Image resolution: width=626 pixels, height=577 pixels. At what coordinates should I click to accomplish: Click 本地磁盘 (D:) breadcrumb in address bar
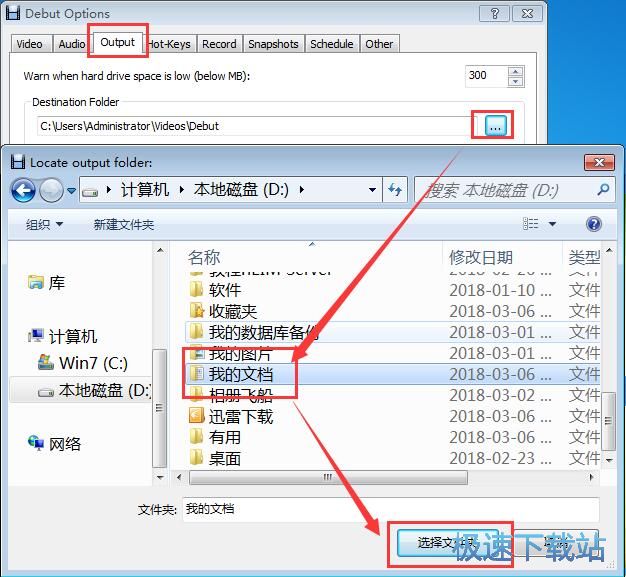click(241, 190)
